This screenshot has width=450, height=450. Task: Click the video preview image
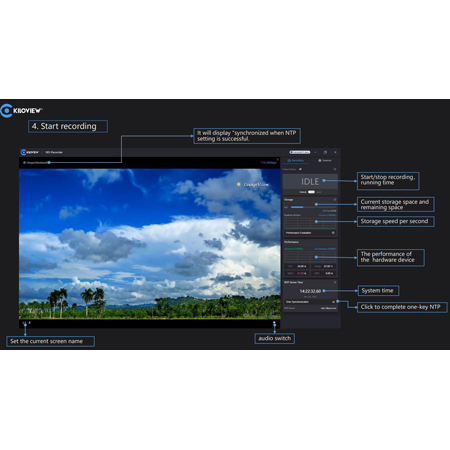pos(150,244)
